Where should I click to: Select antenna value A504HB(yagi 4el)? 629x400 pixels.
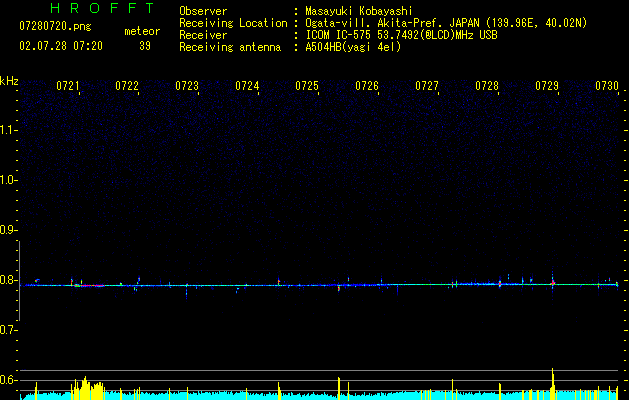353,47
